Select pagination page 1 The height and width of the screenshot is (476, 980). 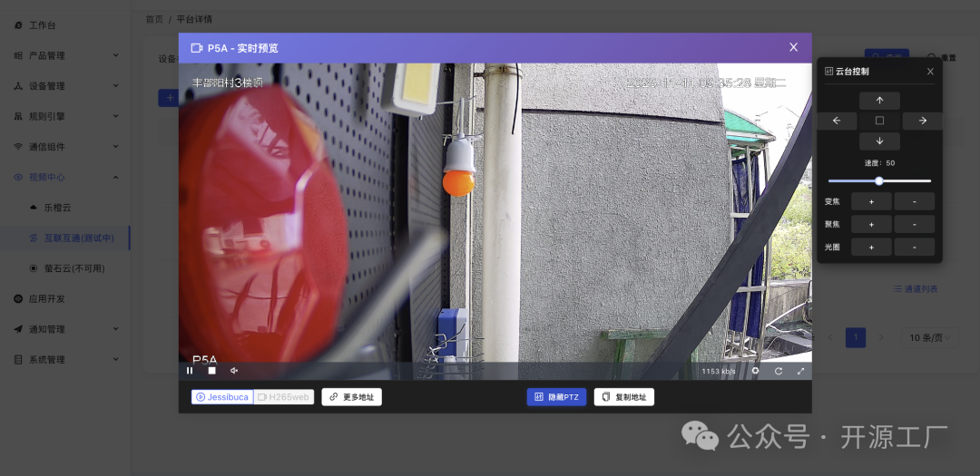tap(856, 337)
